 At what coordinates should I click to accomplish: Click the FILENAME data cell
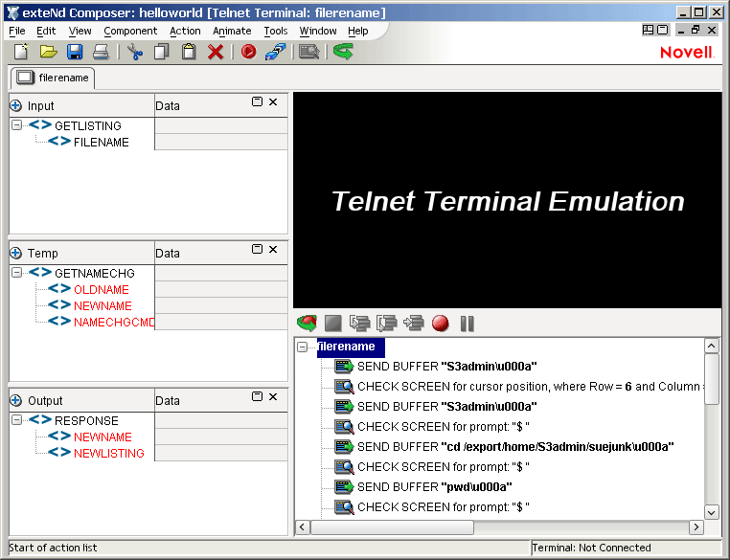[x=221, y=142]
